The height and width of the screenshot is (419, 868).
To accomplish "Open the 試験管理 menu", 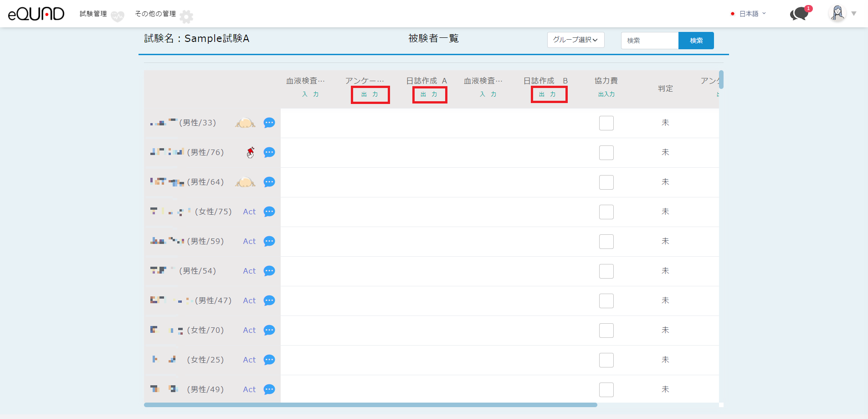I will 93,14.
